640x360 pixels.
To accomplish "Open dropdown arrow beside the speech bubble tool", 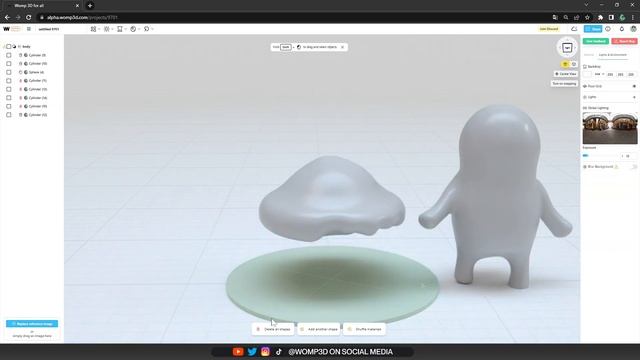I will pos(152,29).
